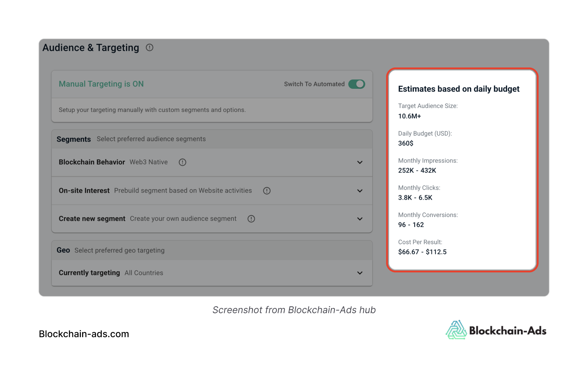Click the Blockchain-Ads logo
588x370 pixels.
[x=496, y=330]
